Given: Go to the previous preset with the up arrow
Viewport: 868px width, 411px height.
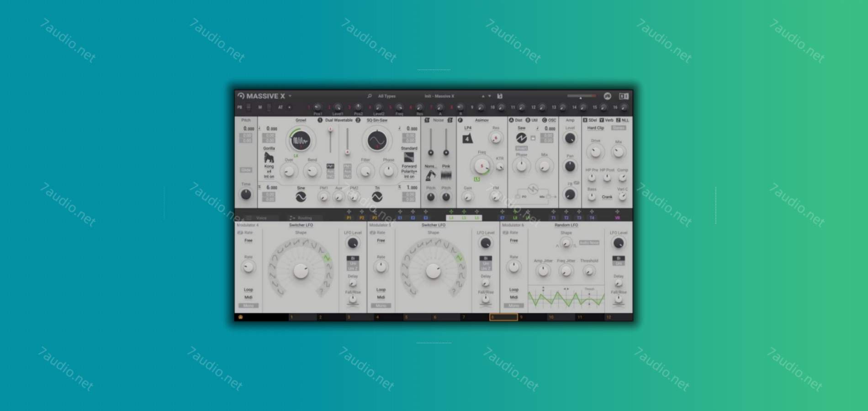Looking at the screenshot, I should 483,96.
